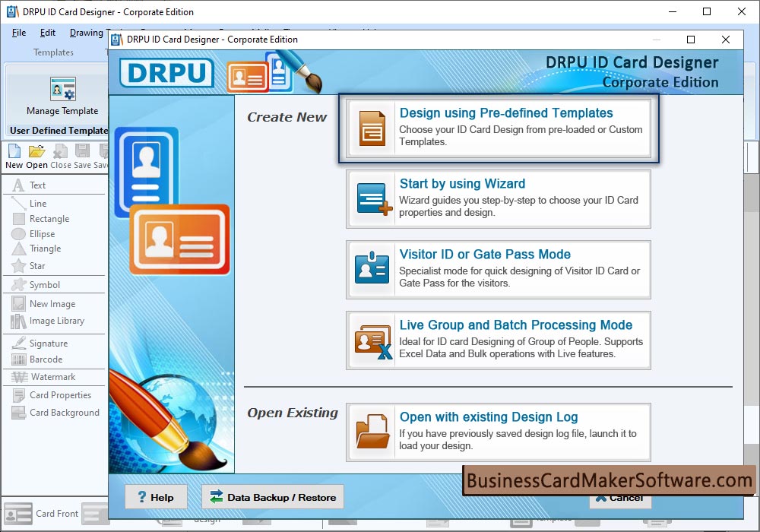The height and width of the screenshot is (532, 760).
Task: Click the New document icon
Action: pyautogui.click(x=14, y=151)
